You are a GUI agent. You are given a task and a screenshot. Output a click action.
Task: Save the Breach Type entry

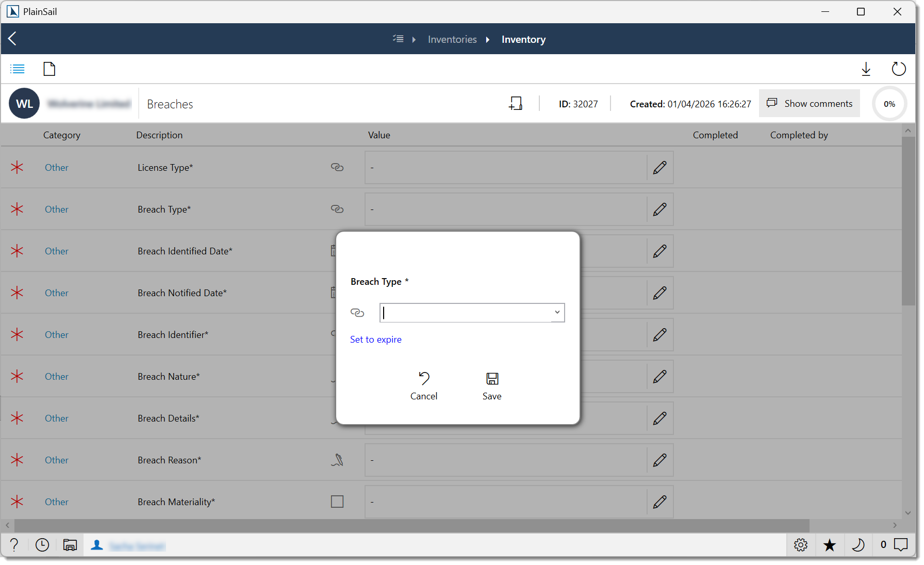click(x=491, y=386)
